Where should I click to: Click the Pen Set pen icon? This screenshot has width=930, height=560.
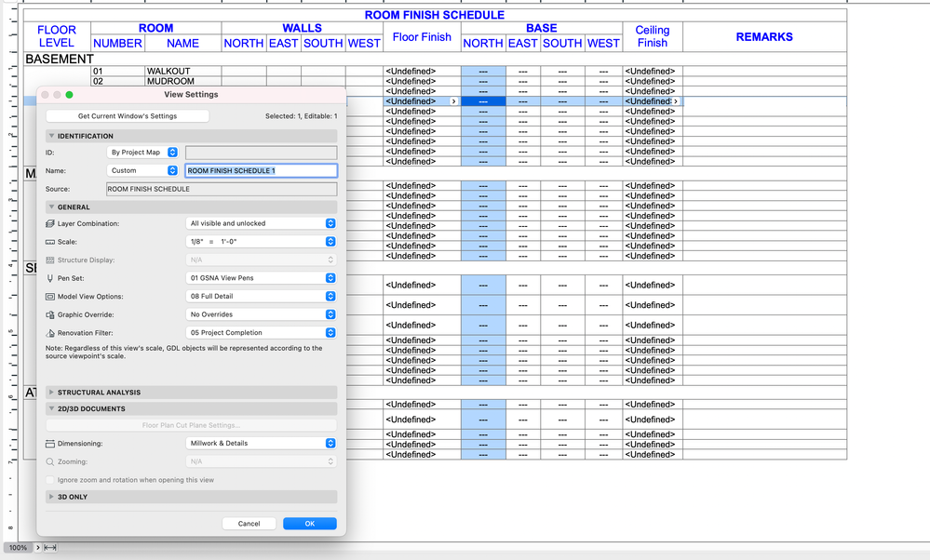click(x=48, y=277)
